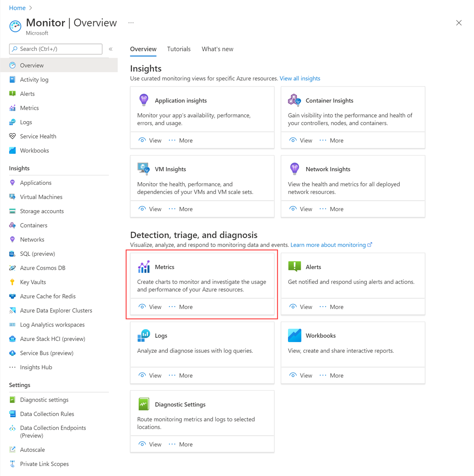The width and height of the screenshot is (474, 476).
Task: Open Key Vaults insights
Action: (x=33, y=282)
